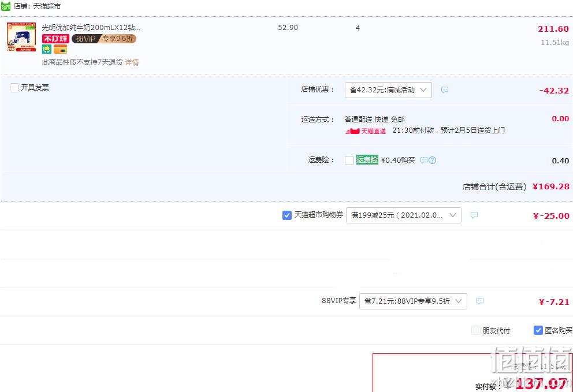Click the 天猫直送 delivery logo

click(x=366, y=131)
